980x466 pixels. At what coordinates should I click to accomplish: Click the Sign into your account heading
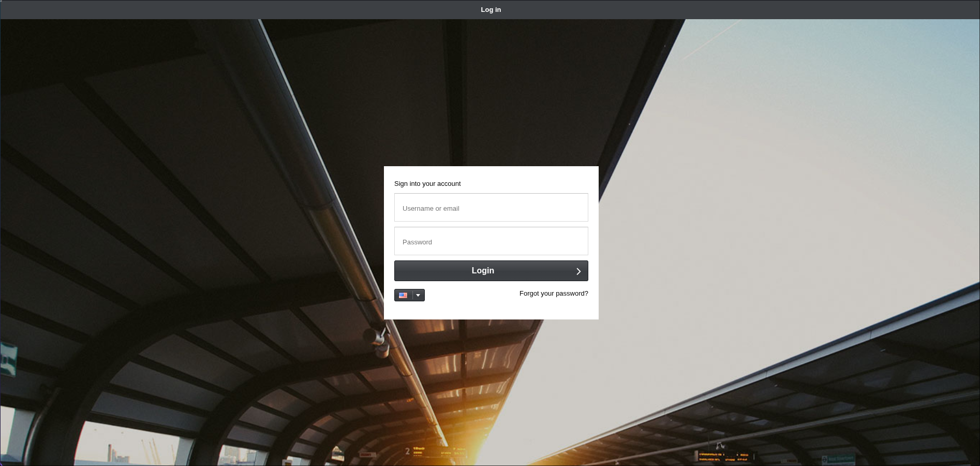[427, 184]
